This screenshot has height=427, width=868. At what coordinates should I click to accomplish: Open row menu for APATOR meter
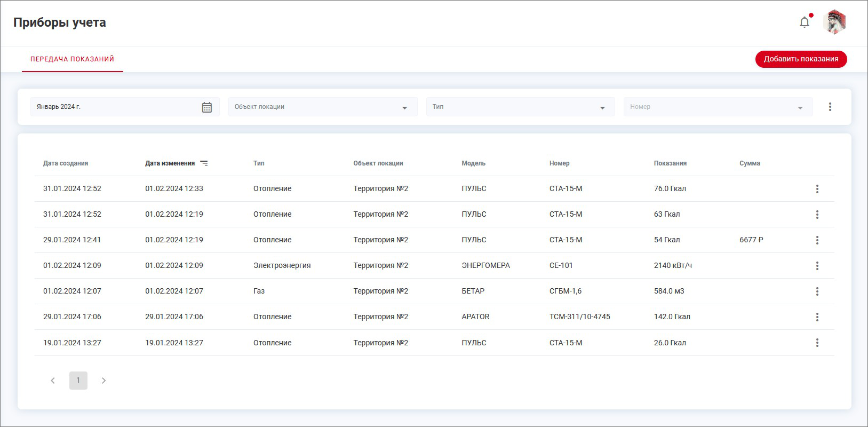(817, 317)
